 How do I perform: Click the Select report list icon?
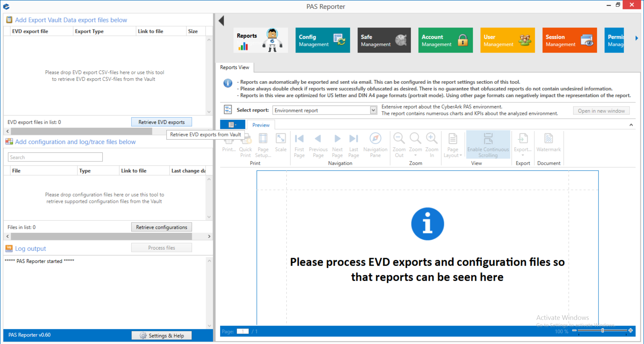228,110
